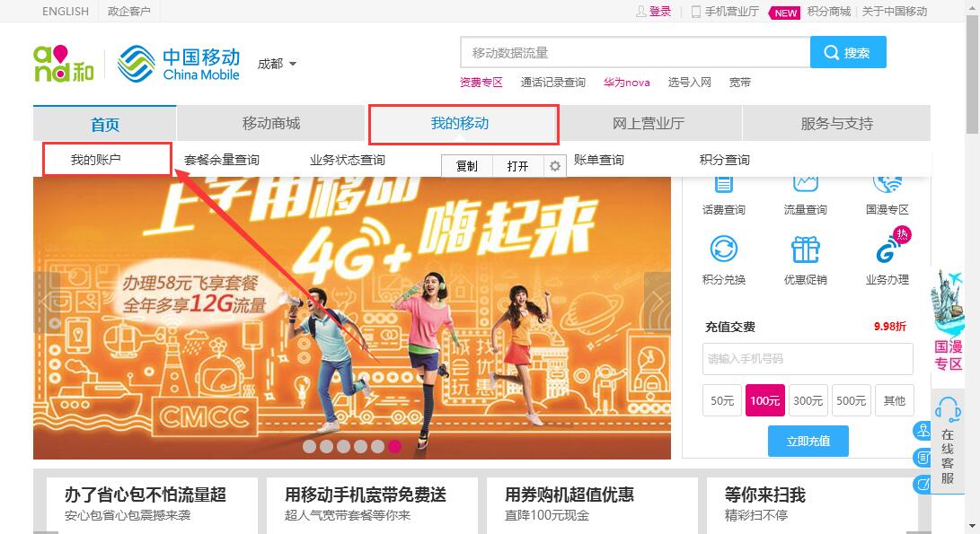Image resolution: width=980 pixels, height=534 pixels.
Task: Open the 积分商城 link
Action: click(x=829, y=12)
